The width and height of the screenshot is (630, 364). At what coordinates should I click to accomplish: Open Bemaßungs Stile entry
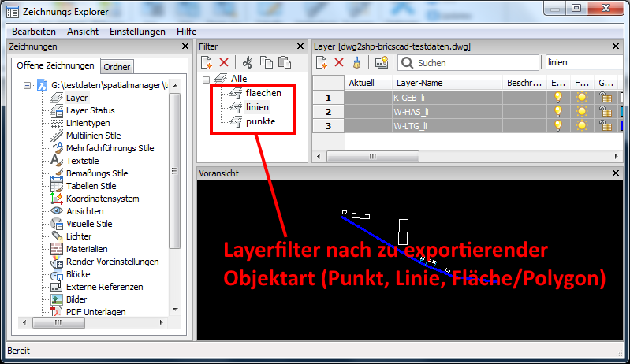[x=97, y=173]
